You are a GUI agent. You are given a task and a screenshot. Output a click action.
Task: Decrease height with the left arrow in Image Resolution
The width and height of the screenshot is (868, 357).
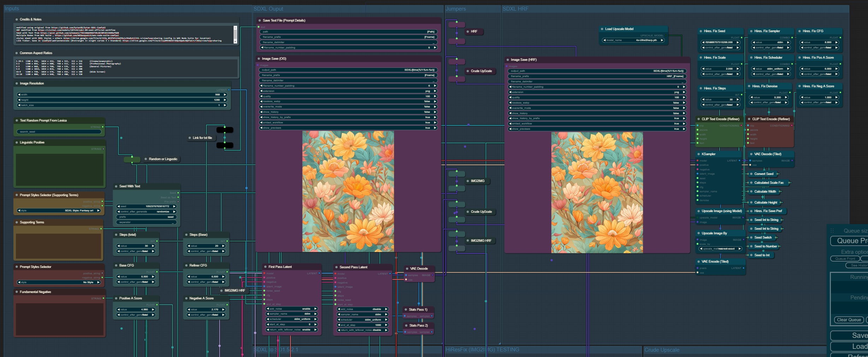[19, 100]
